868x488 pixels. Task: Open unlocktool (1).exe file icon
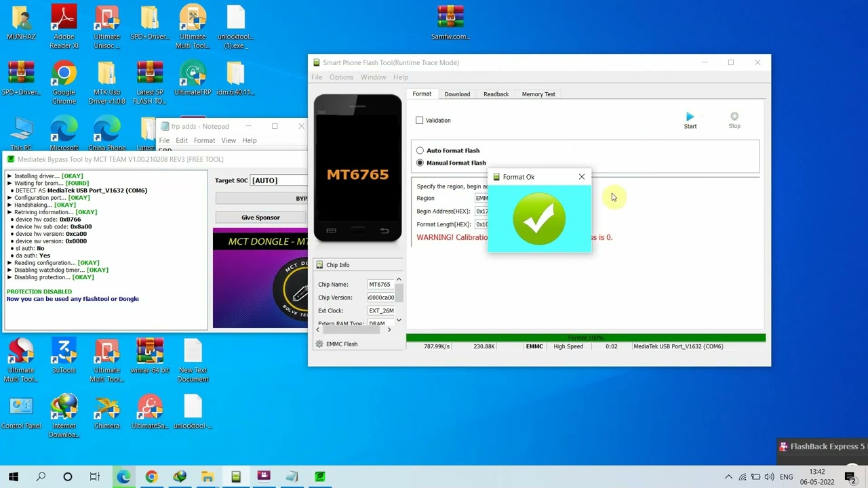point(235,26)
